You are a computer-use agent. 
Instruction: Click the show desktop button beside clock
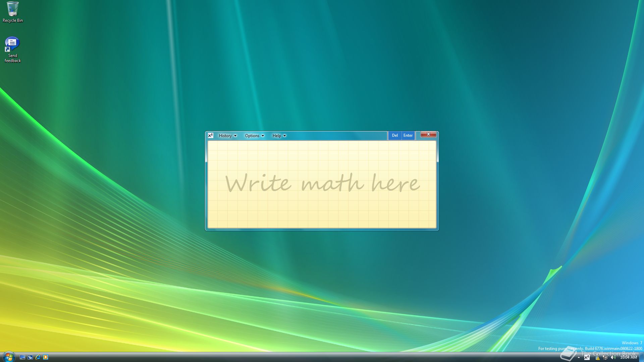point(641,357)
